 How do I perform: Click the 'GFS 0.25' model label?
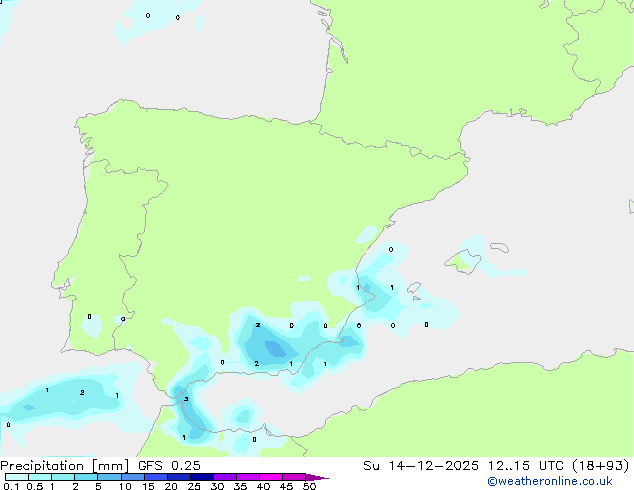click(169, 466)
